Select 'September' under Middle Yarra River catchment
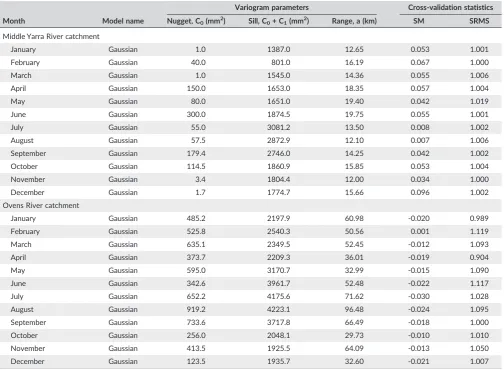This screenshot has width=504, height=370. (x=28, y=153)
